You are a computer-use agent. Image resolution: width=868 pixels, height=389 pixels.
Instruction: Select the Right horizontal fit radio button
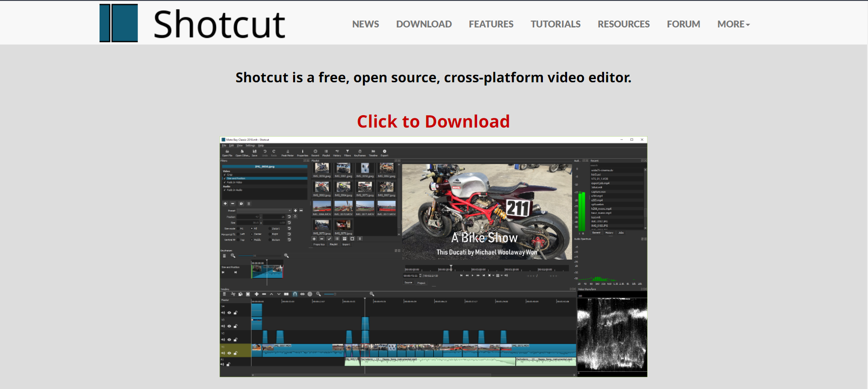point(270,234)
